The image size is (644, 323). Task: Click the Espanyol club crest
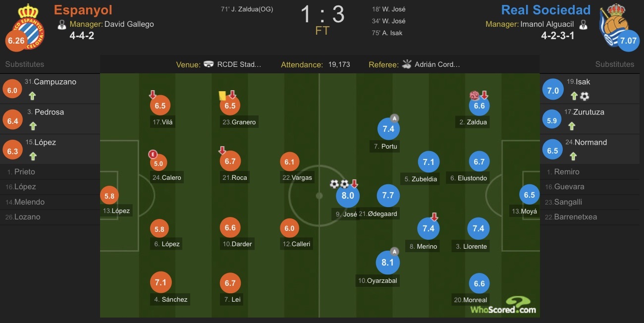pos(25,25)
